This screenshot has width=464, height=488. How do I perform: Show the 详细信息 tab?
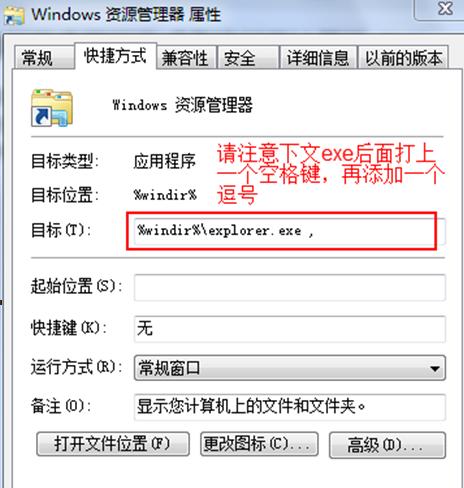point(318,58)
